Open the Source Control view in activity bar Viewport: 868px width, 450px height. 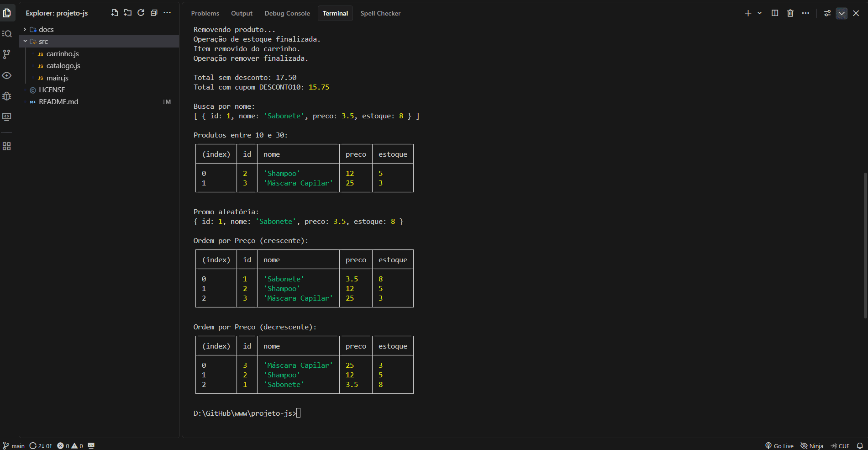[6, 54]
